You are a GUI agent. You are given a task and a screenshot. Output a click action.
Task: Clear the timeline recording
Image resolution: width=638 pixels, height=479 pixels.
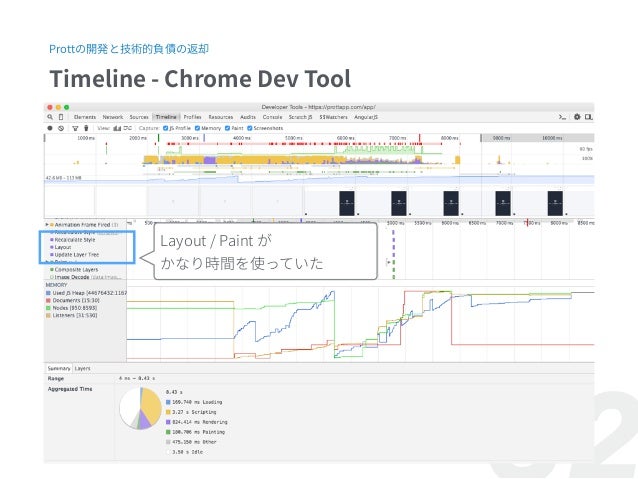pyautogui.click(x=61, y=128)
